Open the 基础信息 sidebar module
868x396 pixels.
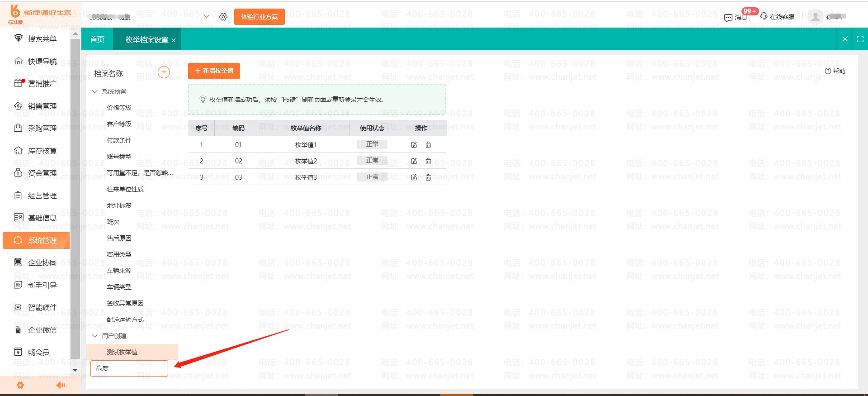35,218
